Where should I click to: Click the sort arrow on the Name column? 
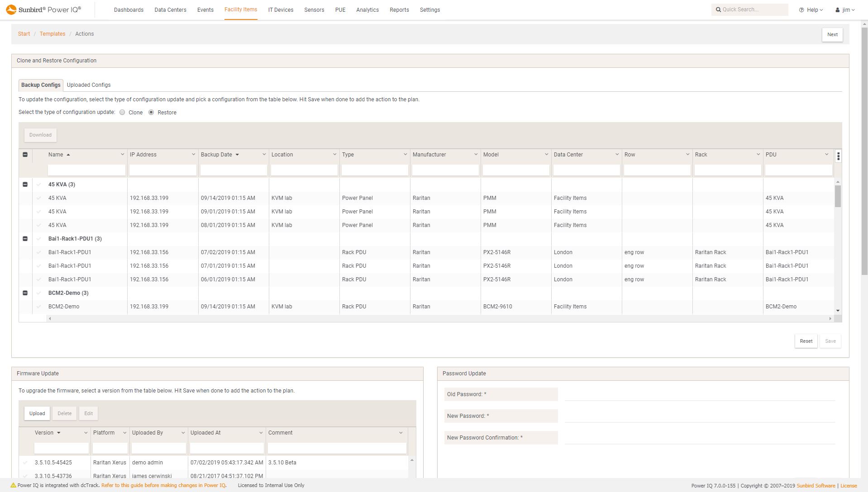click(69, 155)
